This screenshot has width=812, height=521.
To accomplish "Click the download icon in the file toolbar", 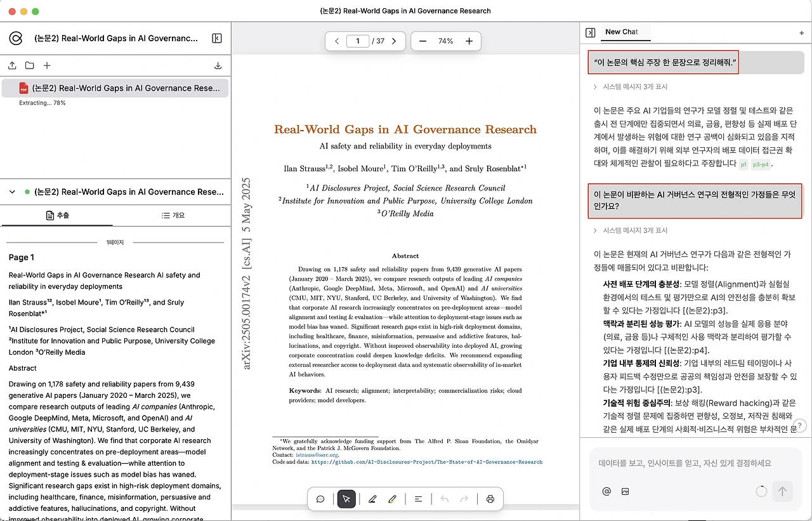I will click(x=218, y=65).
